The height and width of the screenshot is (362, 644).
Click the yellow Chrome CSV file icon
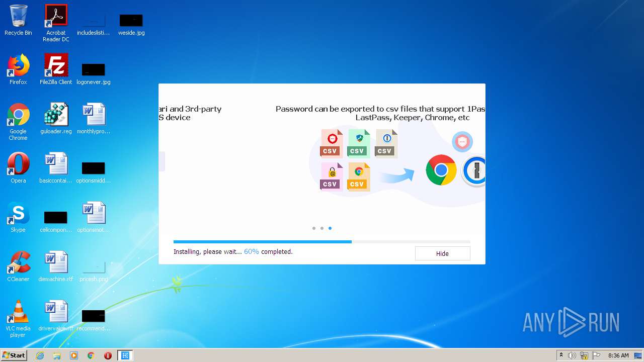(x=359, y=176)
